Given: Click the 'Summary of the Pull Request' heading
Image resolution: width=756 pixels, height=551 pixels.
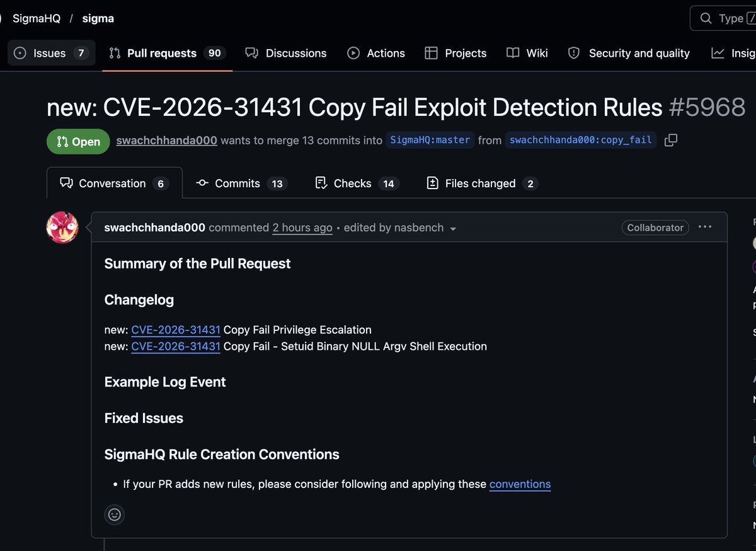Looking at the screenshot, I should click(x=197, y=264).
